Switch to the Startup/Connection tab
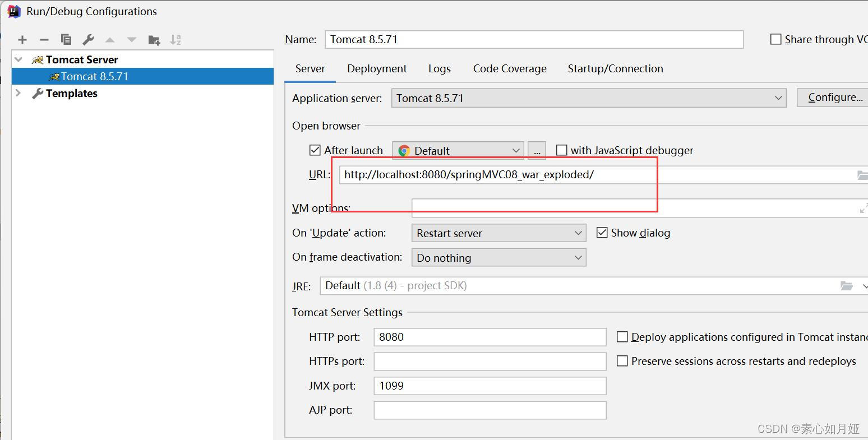Image resolution: width=868 pixels, height=440 pixels. pyautogui.click(x=615, y=68)
